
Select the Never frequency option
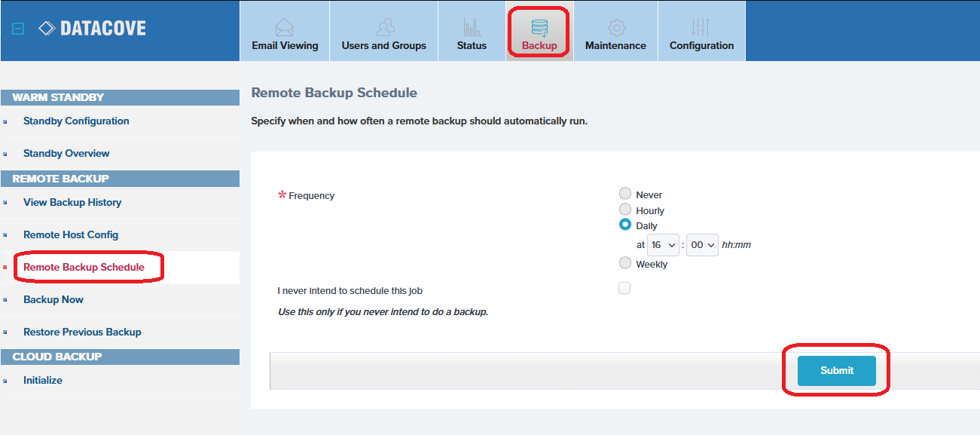point(625,195)
